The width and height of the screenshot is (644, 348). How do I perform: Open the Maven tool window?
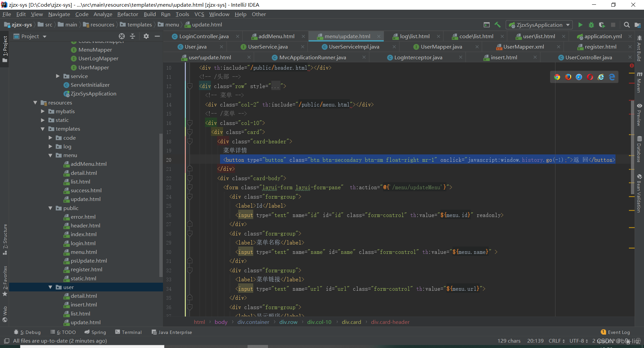(x=639, y=82)
